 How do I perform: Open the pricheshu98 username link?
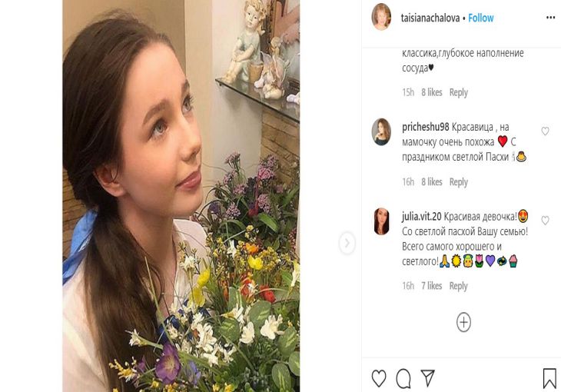click(425, 127)
